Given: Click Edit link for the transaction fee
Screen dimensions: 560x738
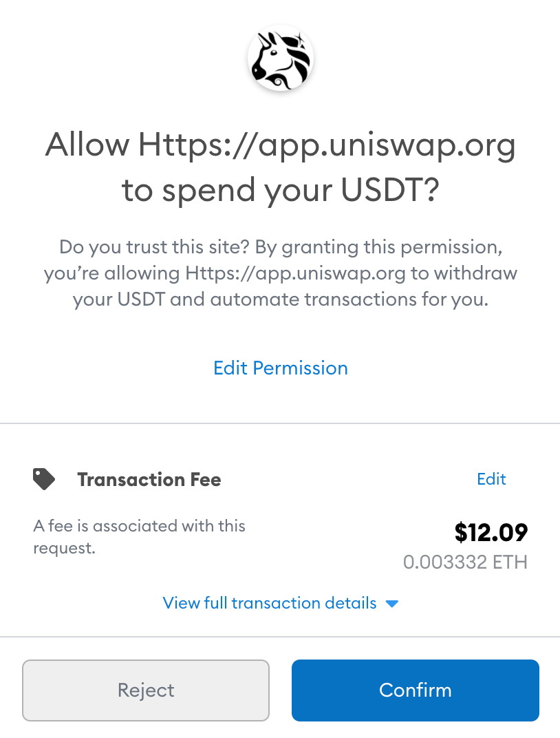Looking at the screenshot, I should (491, 479).
